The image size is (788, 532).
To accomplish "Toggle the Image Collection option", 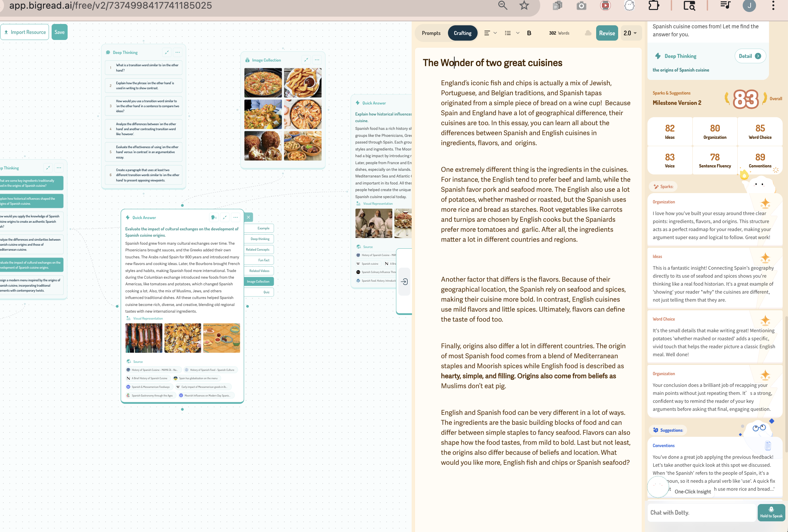I will pos(258,281).
